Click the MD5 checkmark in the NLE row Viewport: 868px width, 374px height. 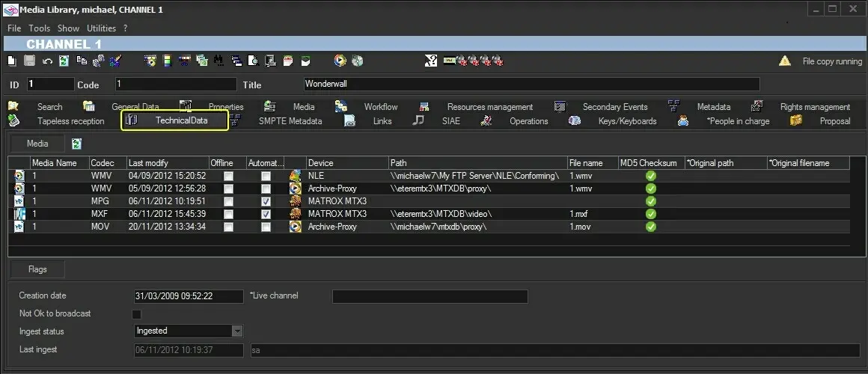650,176
